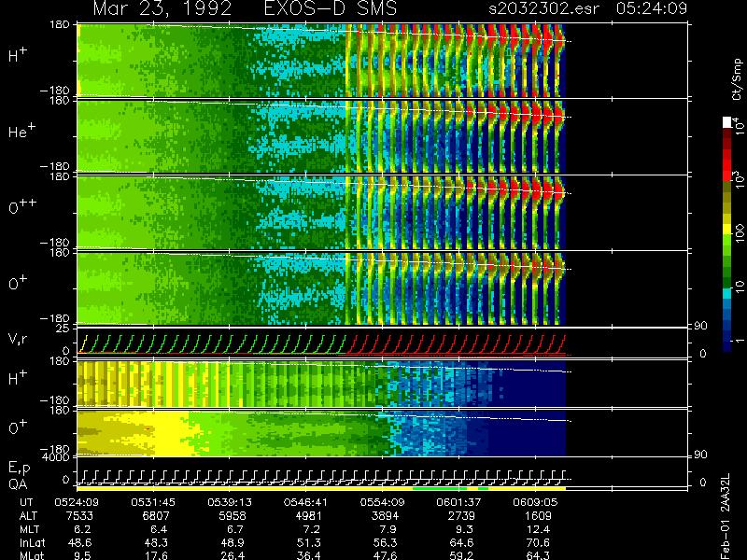Click MLT value 12.4
Viewport: 747px width, 560px height.
(539, 529)
